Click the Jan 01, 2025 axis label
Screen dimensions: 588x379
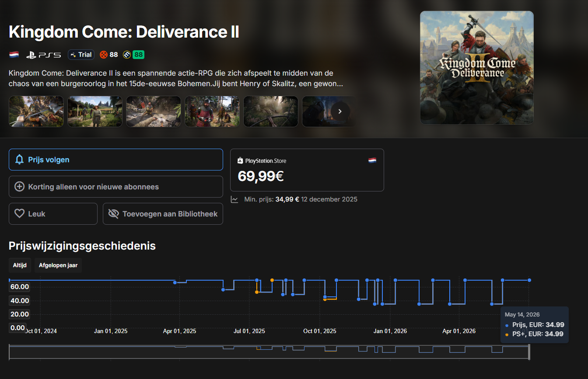[111, 331]
